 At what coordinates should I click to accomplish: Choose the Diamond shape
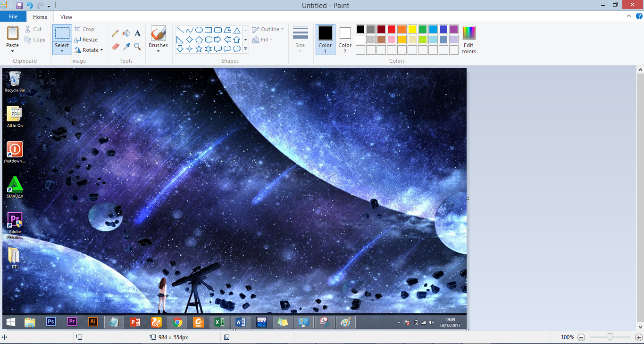coord(189,40)
